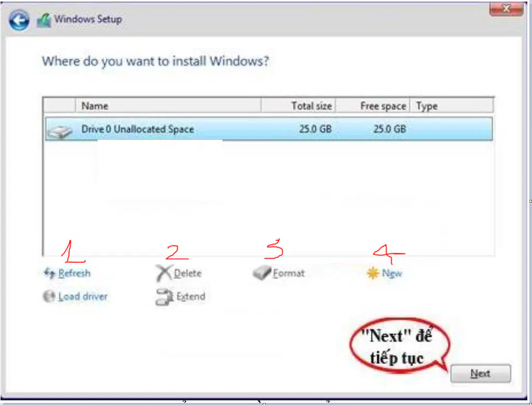
Task: Click the Free space column header
Action: coord(373,106)
